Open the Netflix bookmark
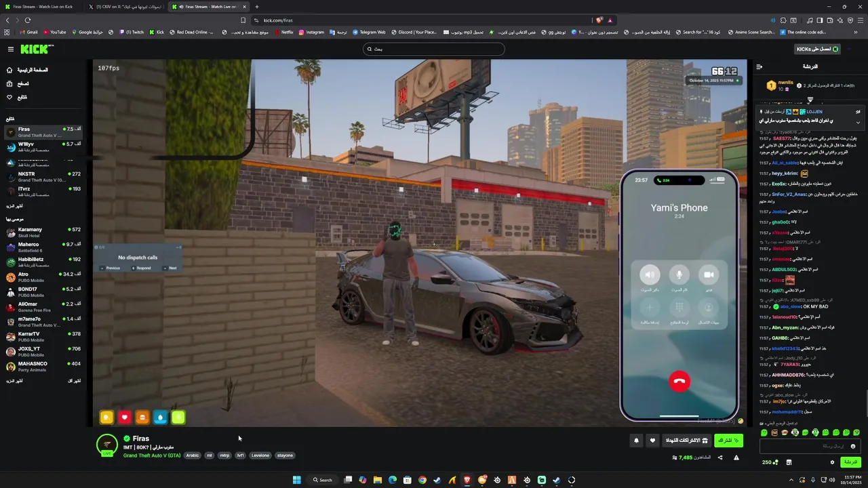Screen dimensions: 868x488 [x=283, y=32]
